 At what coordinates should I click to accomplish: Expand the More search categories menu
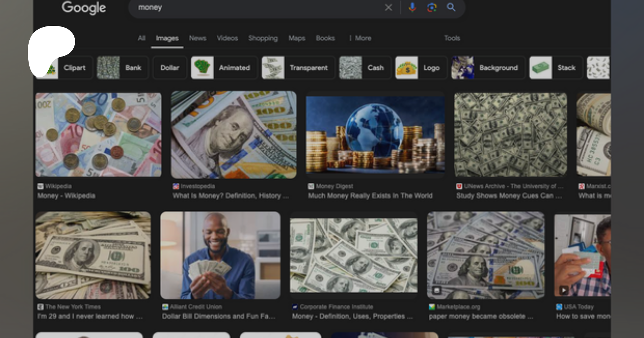point(360,38)
